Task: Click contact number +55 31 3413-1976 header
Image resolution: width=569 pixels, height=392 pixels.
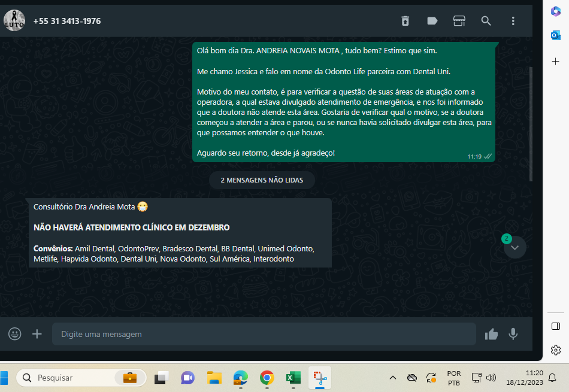Action: (67, 21)
